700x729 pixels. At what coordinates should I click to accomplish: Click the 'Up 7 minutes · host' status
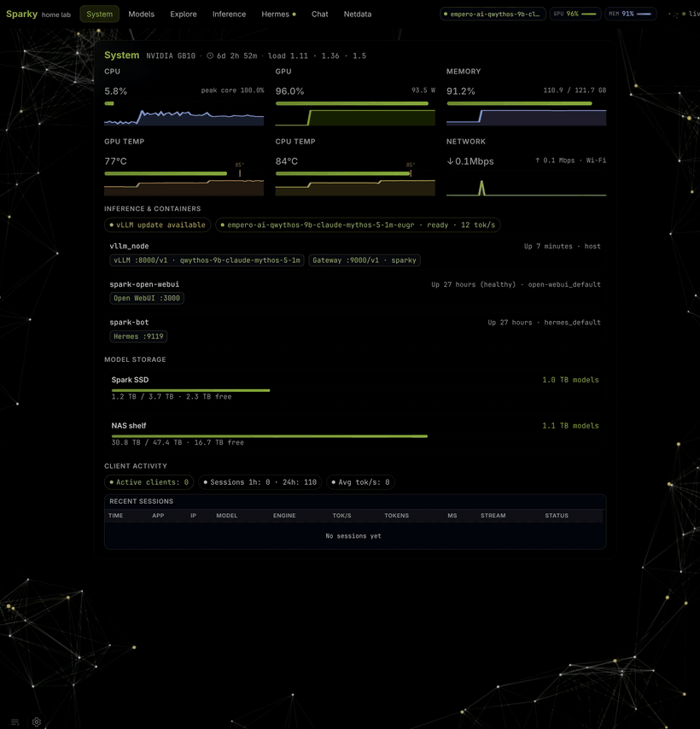point(562,246)
